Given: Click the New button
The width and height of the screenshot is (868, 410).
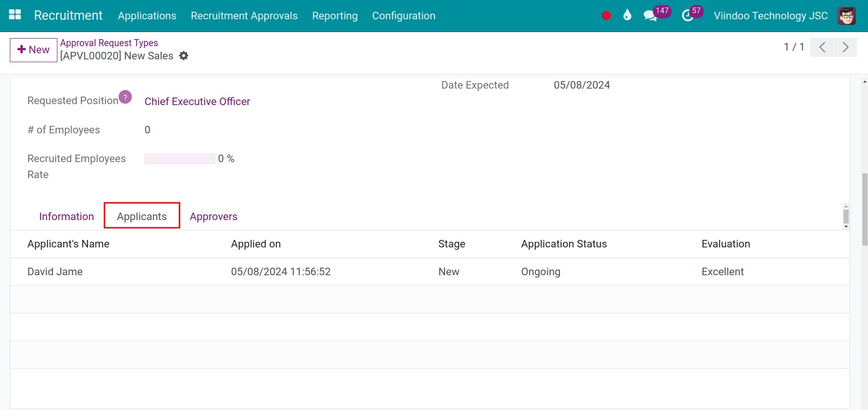Looking at the screenshot, I should (33, 50).
